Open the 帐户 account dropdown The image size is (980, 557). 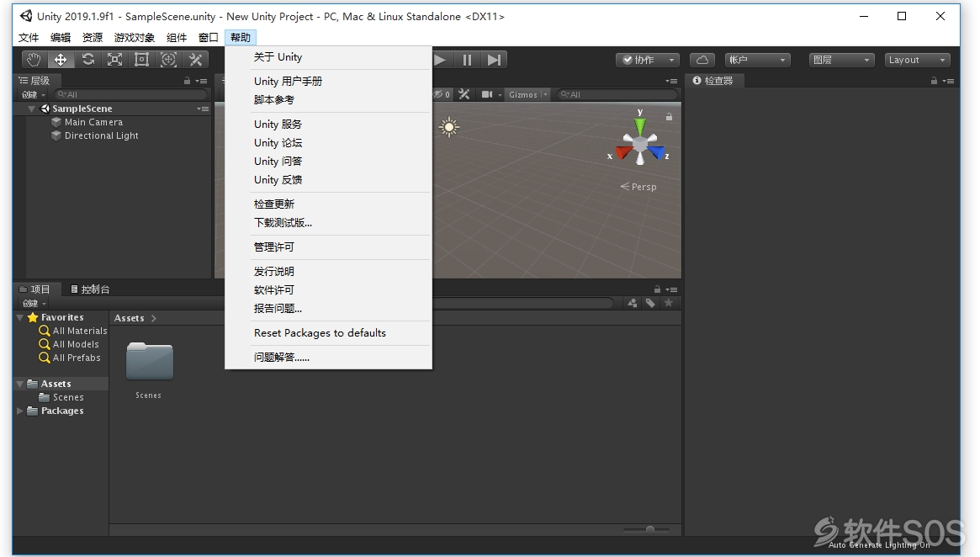click(x=757, y=60)
